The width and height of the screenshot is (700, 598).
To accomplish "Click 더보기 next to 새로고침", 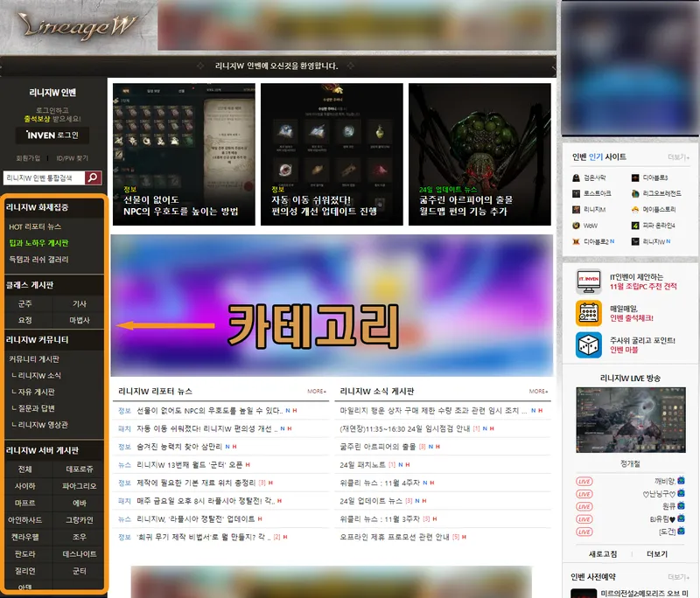I will [x=657, y=554].
